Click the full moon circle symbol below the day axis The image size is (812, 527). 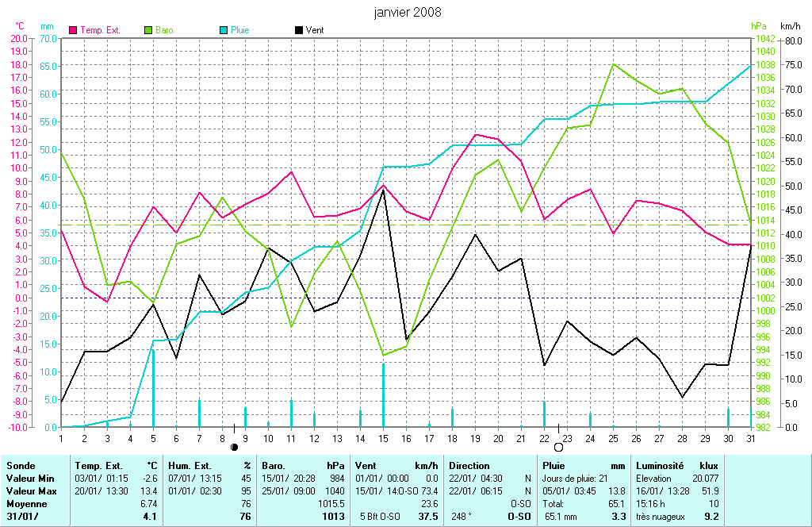point(557,448)
